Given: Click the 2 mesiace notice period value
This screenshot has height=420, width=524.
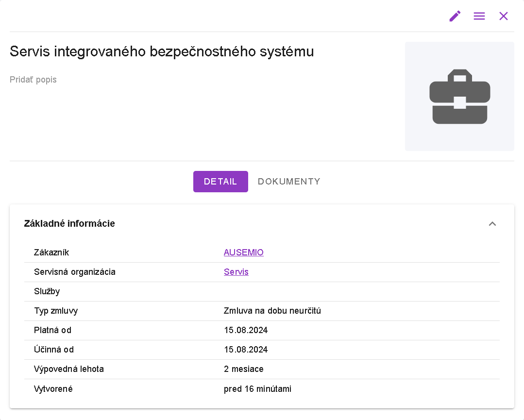Looking at the screenshot, I should (244, 369).
